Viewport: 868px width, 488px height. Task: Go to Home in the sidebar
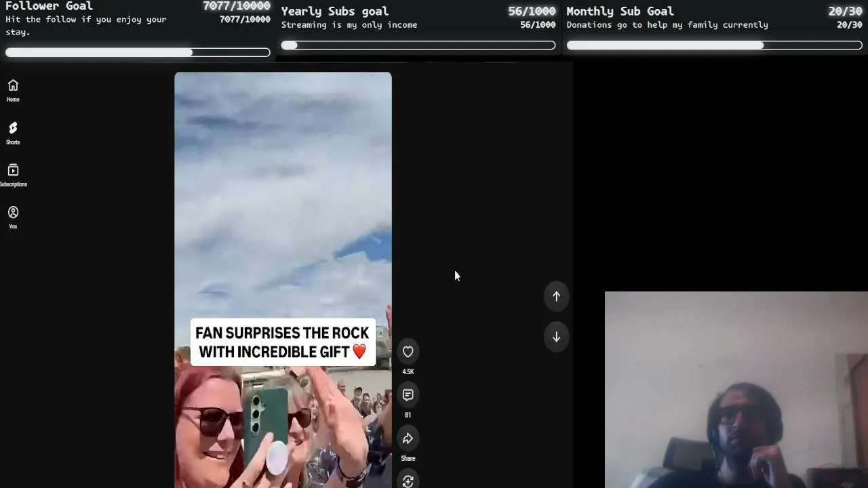13,90
